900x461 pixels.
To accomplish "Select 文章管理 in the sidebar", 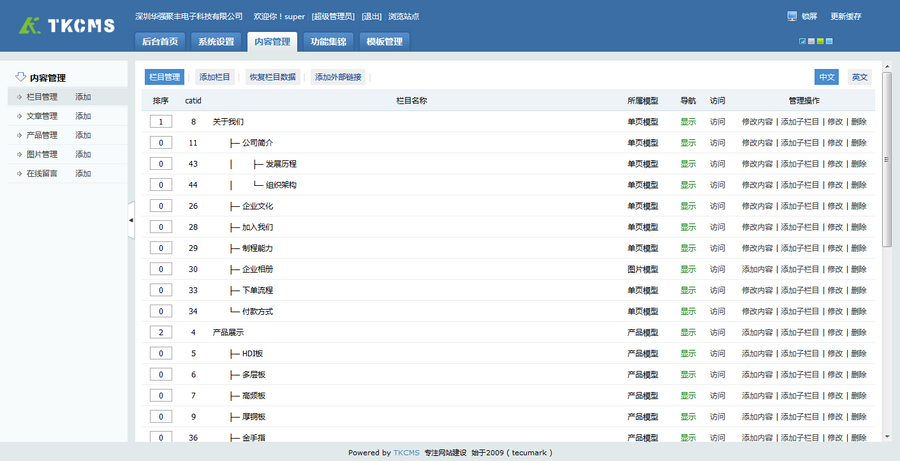I will pyautogui.click(x=42, y=116).
